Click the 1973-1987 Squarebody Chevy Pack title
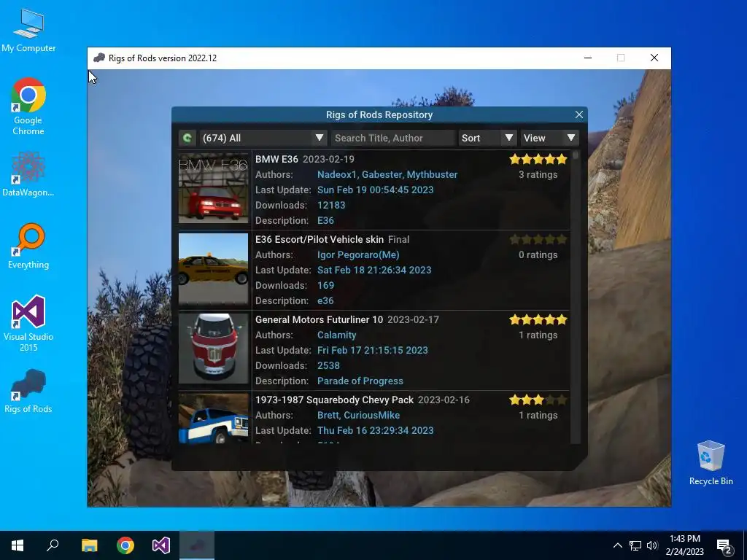This screenshot has height=560, width=747. (x=334, y=400)
